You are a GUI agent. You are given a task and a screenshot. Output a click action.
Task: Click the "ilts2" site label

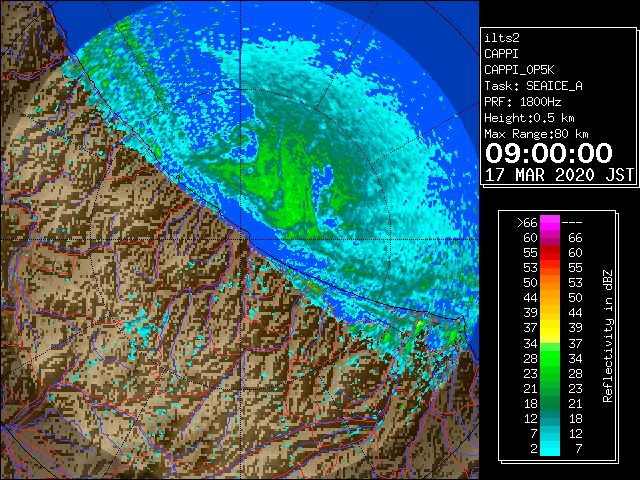click(502, 38)
